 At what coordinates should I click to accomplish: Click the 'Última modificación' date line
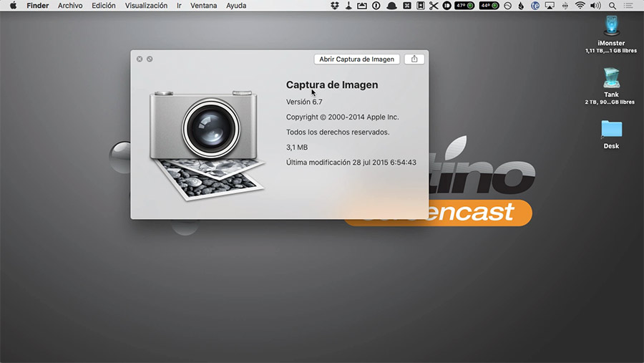pos(351,163)
